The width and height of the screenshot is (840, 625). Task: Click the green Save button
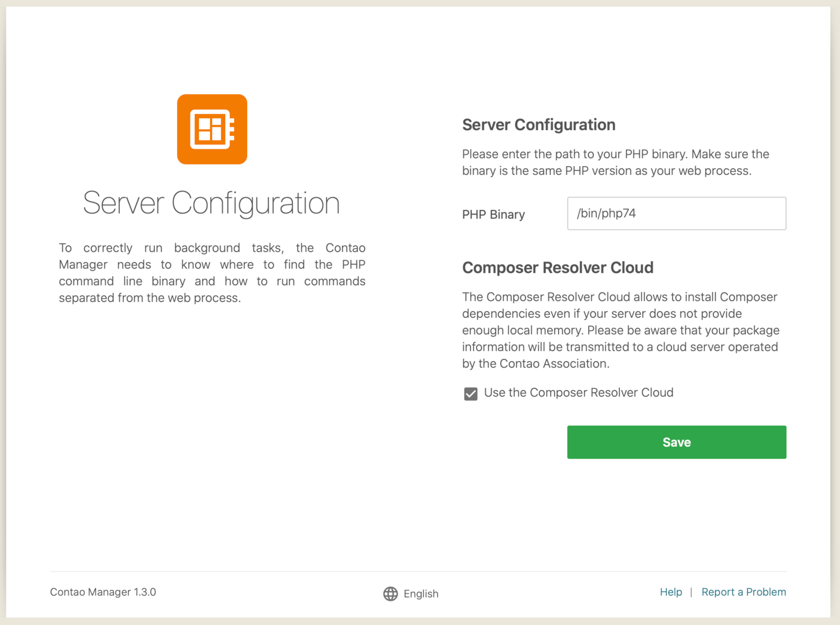click(676, 442)
